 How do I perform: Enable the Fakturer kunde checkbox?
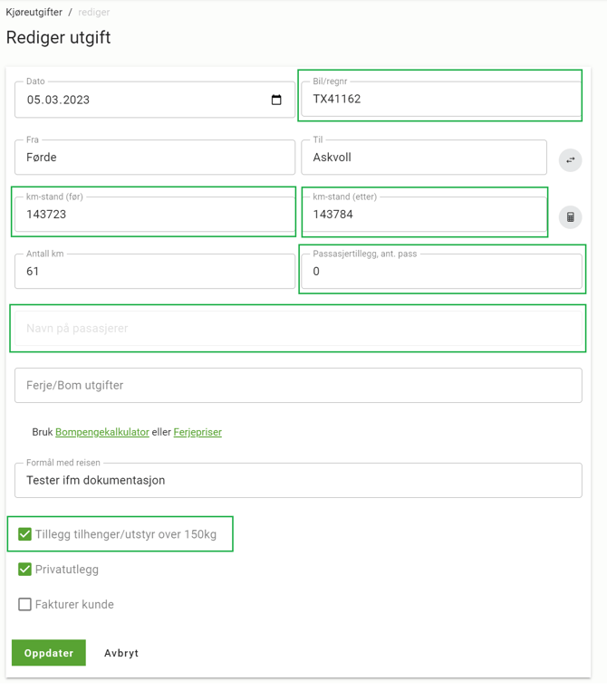[24, 604]
